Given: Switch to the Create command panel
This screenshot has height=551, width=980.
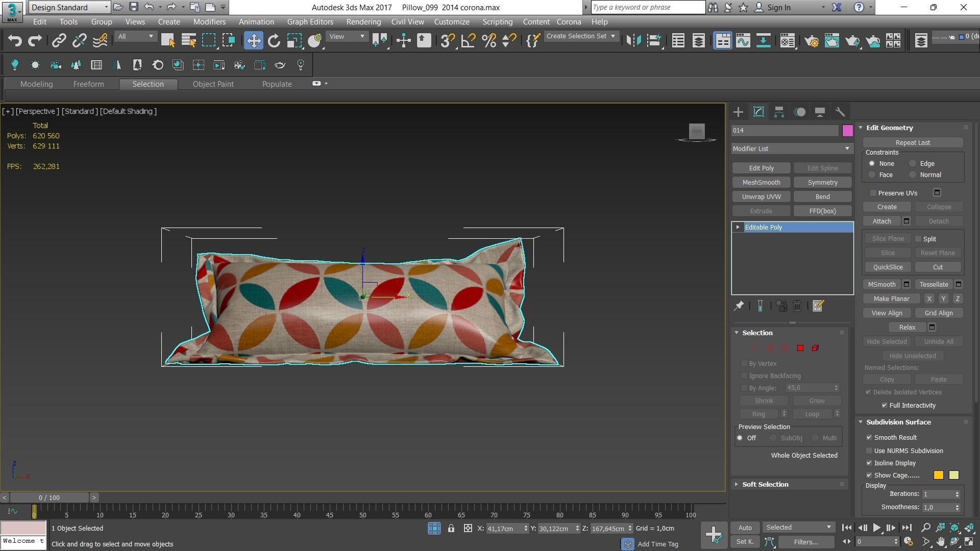Looking at the screenshot, I should pyautogui.click(x=738, y=112).
